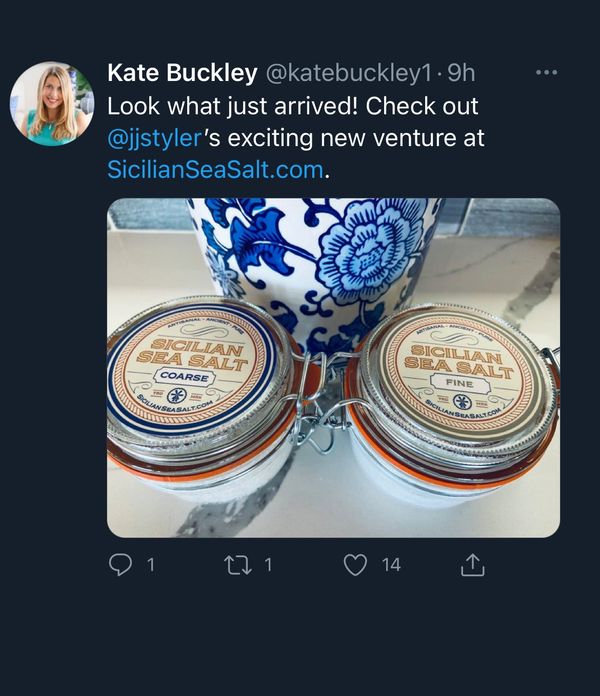Tap the share upload icon
Image resolution: width=600 pixels, height=696 pixels.
point(472,565)
